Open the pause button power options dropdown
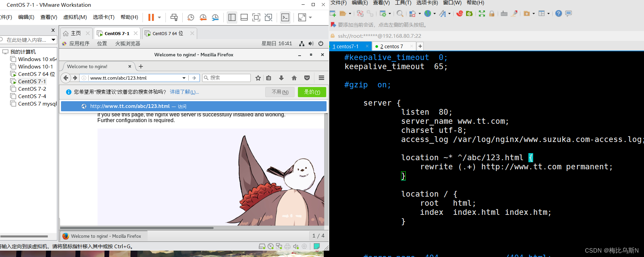Viewport: 644px width, 257px height. pyautogui.click(x=159, y=17)
